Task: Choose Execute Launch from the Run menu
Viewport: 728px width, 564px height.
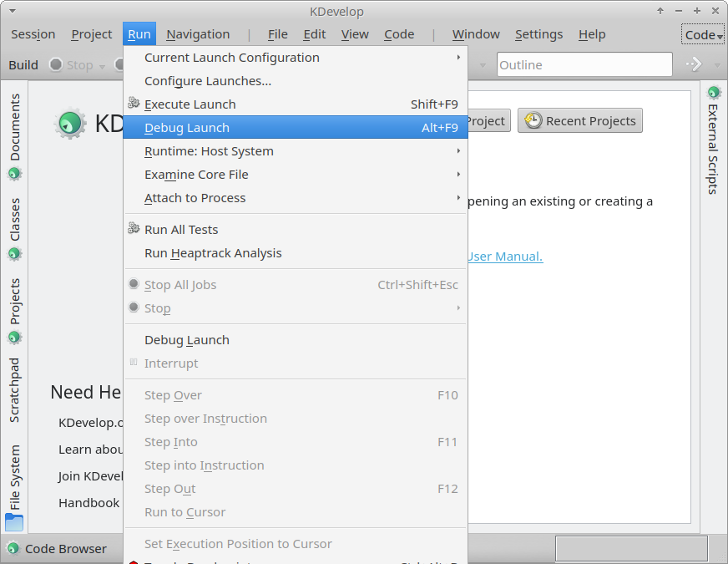Action: (296, 104)
